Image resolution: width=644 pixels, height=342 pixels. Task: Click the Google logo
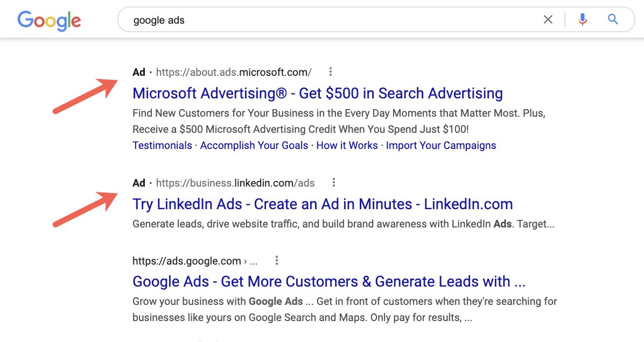(49, 20)
